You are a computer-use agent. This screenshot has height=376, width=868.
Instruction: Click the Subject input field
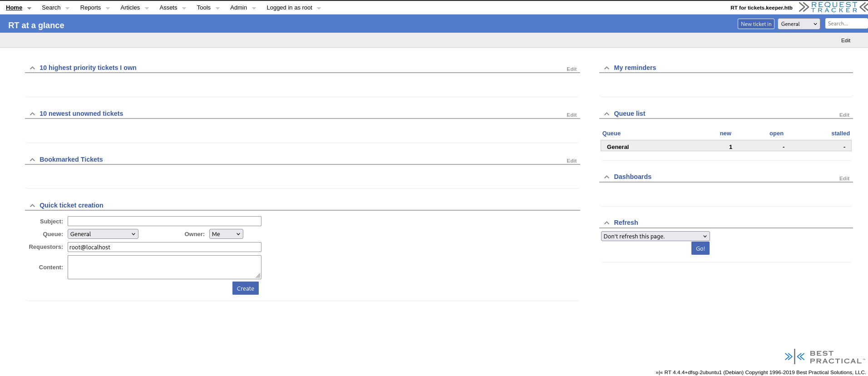(164, 221)
